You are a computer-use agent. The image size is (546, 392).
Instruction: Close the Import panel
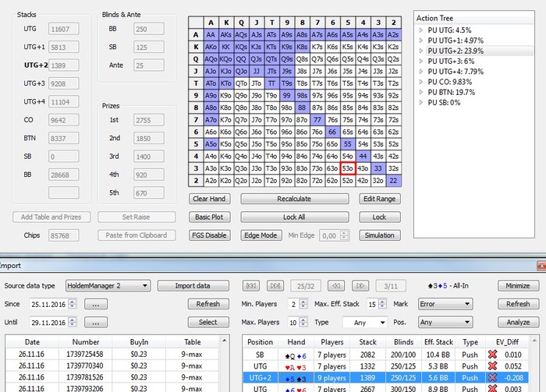pos(541,266)
